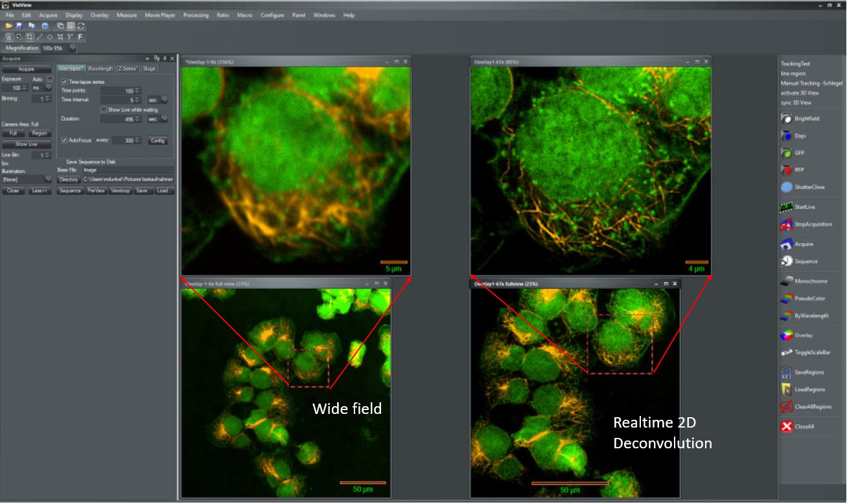Click the ToggleScaleBar icon
This screenshot has height=504, width=847.
(x=786, y=352)
